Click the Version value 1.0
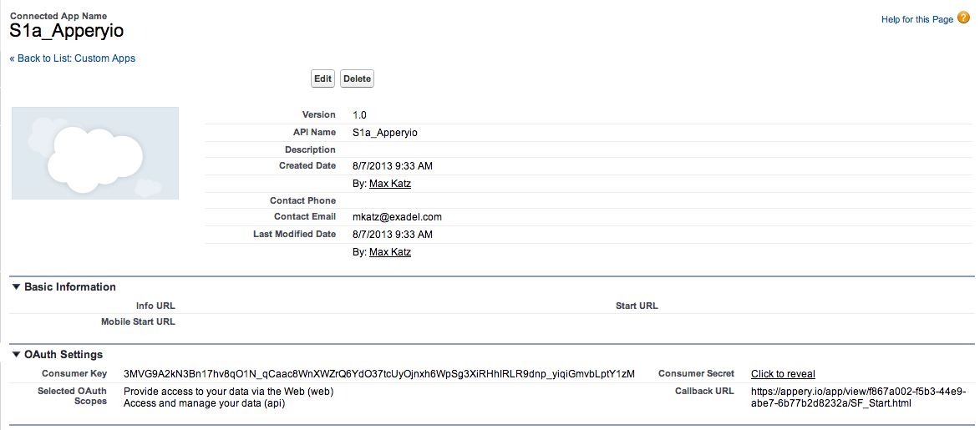 [359, 115]
